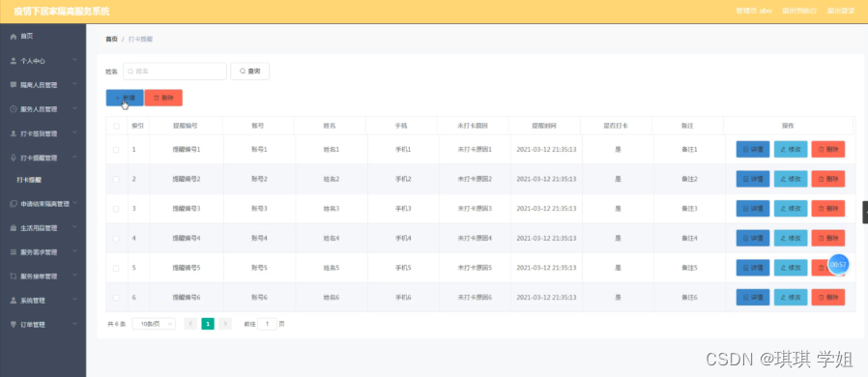Screen dimensions: 868x377
Task: Click the 提醒时间 column header
Action: click(x=544, y=127)
